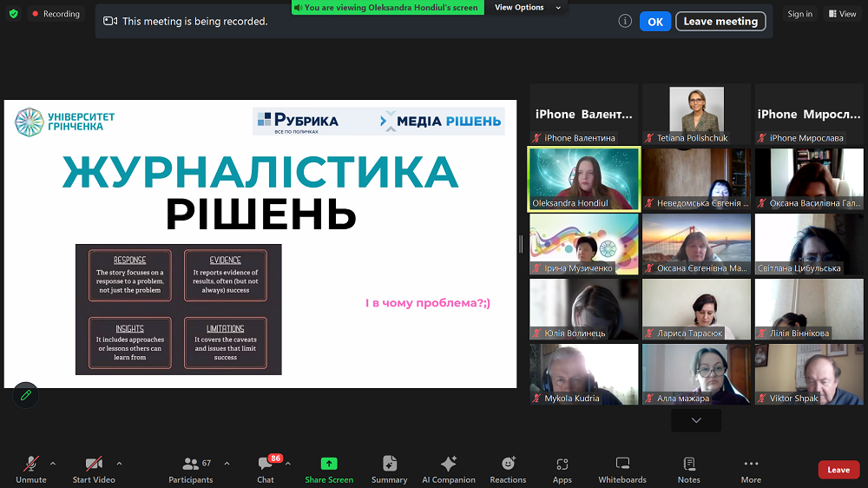The height and width of the screenshot is (488, 868).
Task: Click the red Leave button
Action: point(838,470)
